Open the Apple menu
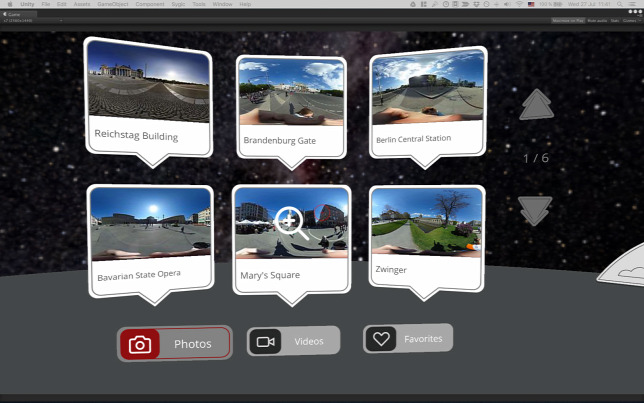Image resolution: width=644 pixels, height=403 pixels. [x=10, y=4]
